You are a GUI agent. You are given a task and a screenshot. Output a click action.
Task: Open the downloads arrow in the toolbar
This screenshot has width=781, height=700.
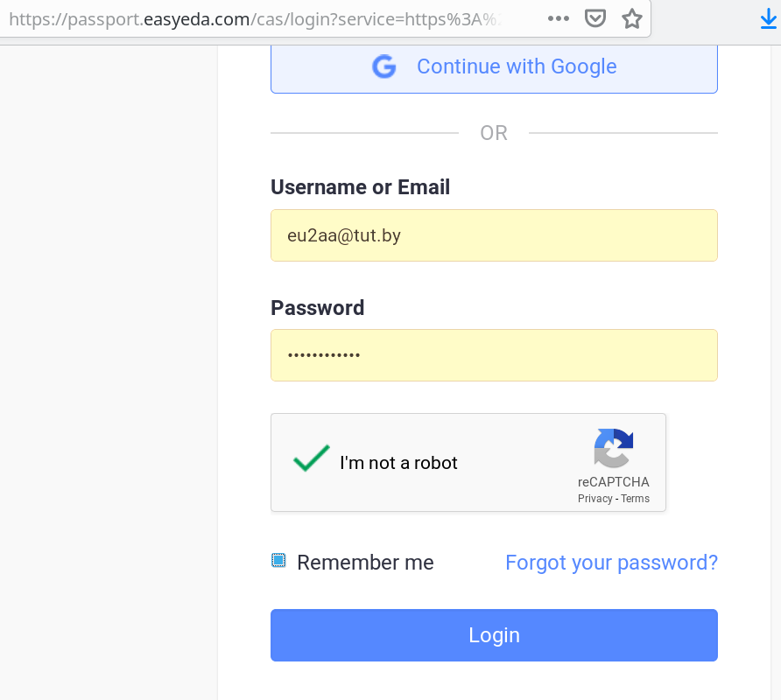[x=768, y=18]
